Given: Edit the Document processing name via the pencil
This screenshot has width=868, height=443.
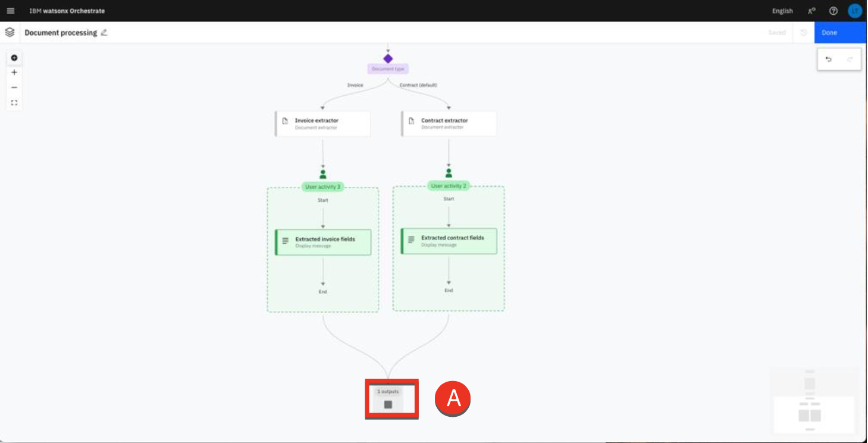Looking at the screenshot, I should [104, 33].
